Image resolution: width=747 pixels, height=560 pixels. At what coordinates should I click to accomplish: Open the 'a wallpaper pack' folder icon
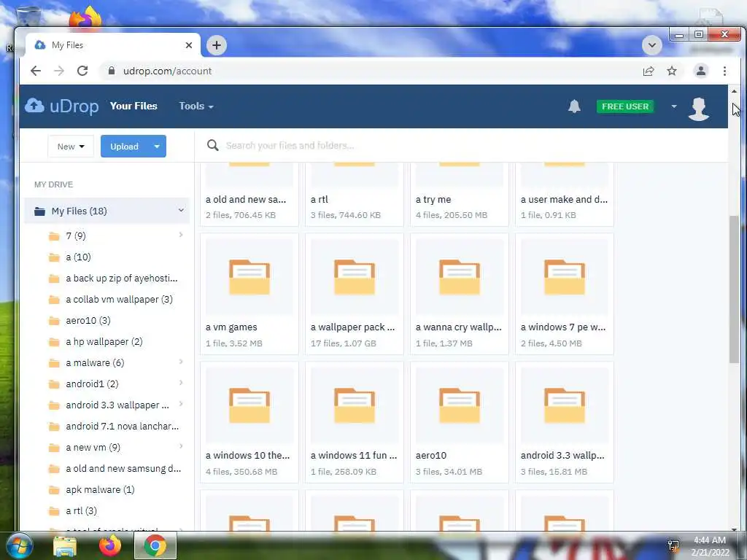pos(355,277)
